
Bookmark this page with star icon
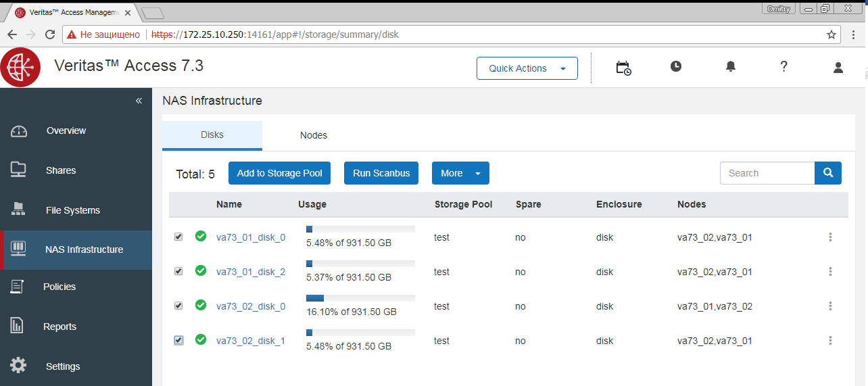click(831, 34)
